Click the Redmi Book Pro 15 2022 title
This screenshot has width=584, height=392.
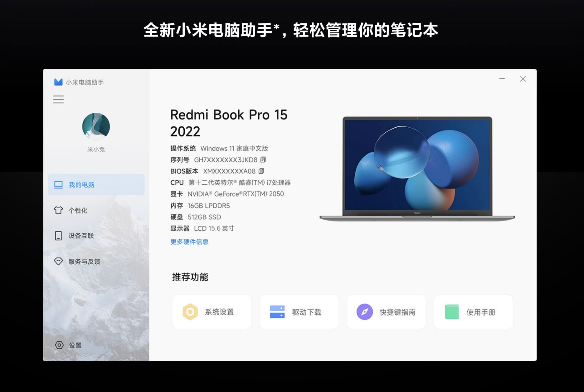pyautogui.click(x=229, y=123)
